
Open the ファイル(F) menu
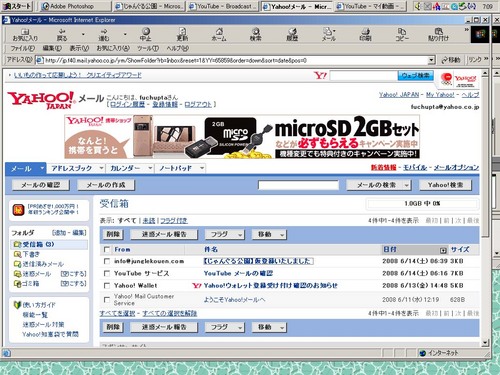tap(23, 49)
